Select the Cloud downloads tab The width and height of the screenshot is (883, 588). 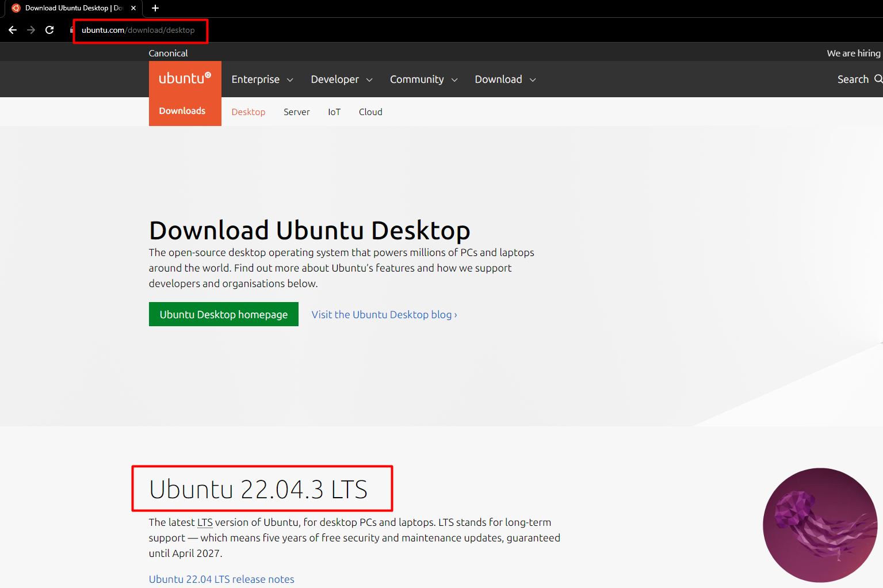pyautogui.click(x=370, y=112)
